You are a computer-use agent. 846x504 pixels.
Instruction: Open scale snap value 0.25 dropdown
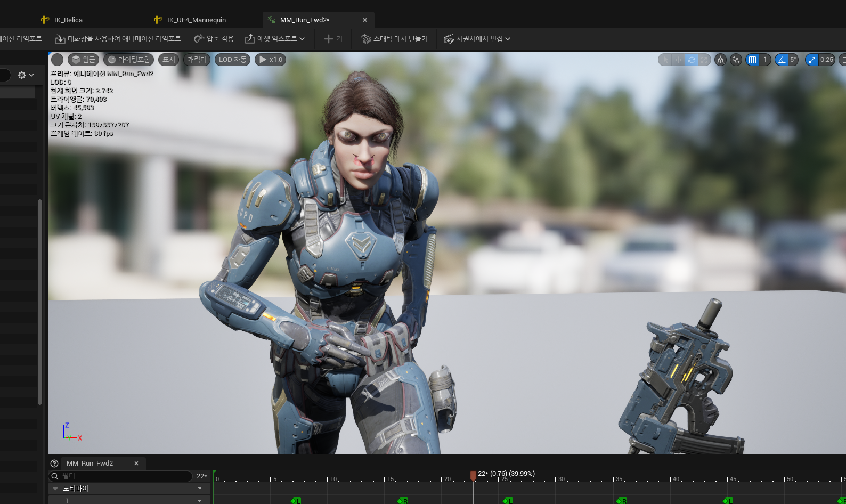[827, 60]
